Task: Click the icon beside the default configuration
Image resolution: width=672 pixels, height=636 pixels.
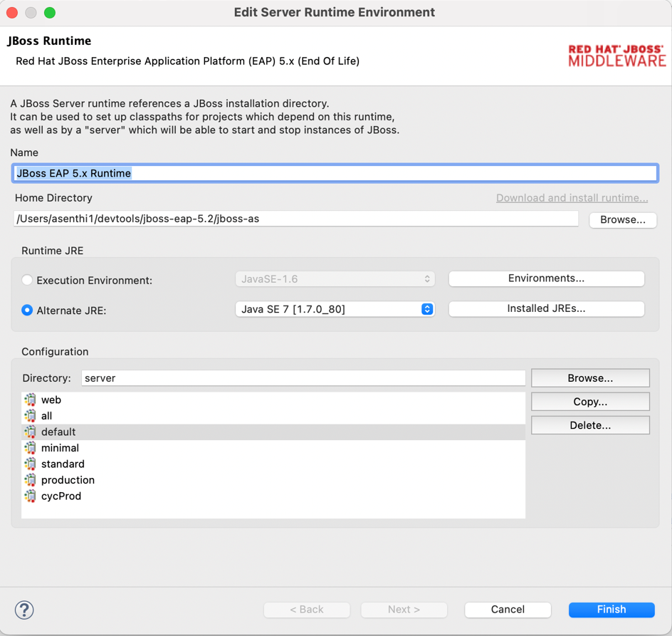Action: pos(30,432)
